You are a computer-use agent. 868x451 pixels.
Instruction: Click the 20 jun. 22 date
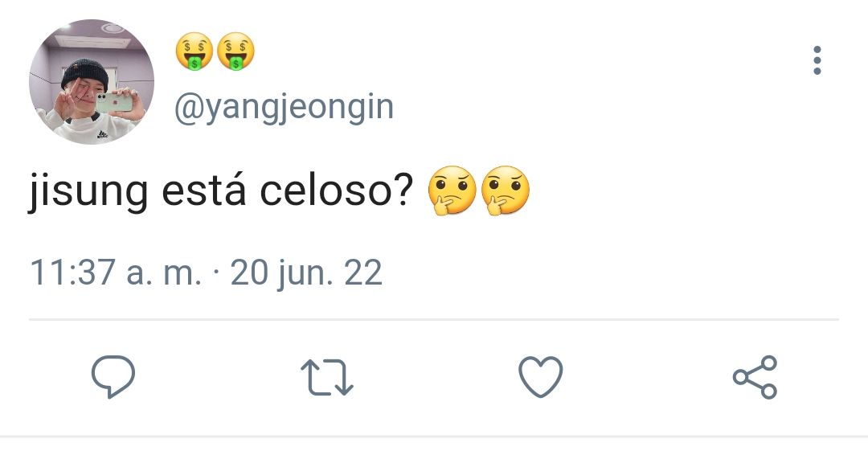(306, 273)
